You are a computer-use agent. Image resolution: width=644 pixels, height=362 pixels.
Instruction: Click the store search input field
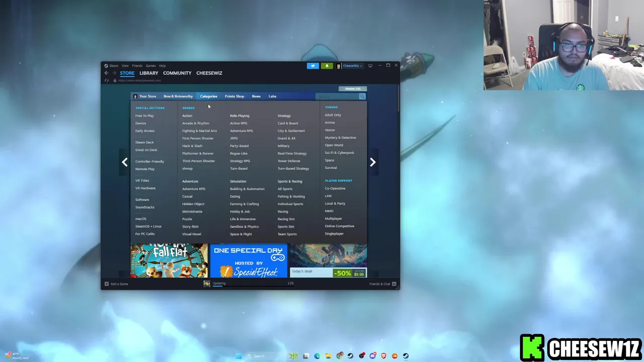point(337,97)
